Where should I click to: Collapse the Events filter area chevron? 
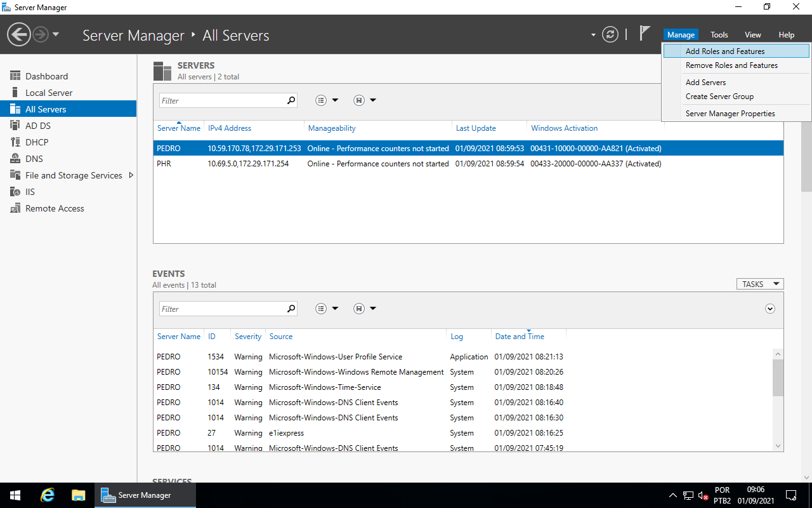[x=770, y=309]
